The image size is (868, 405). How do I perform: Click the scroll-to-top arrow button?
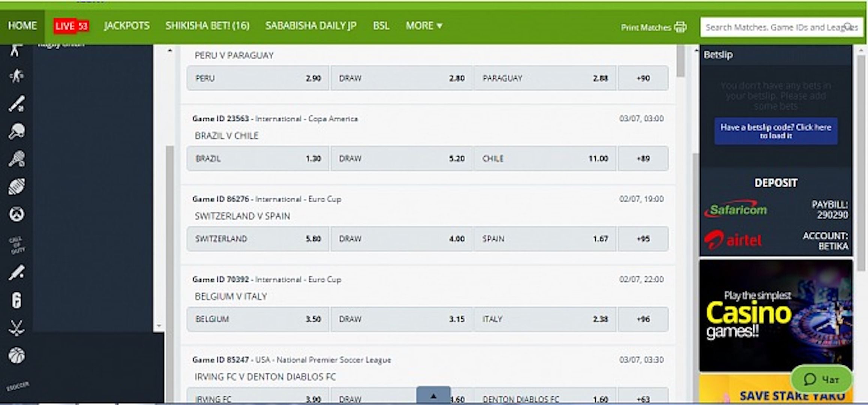click(433, 396)
